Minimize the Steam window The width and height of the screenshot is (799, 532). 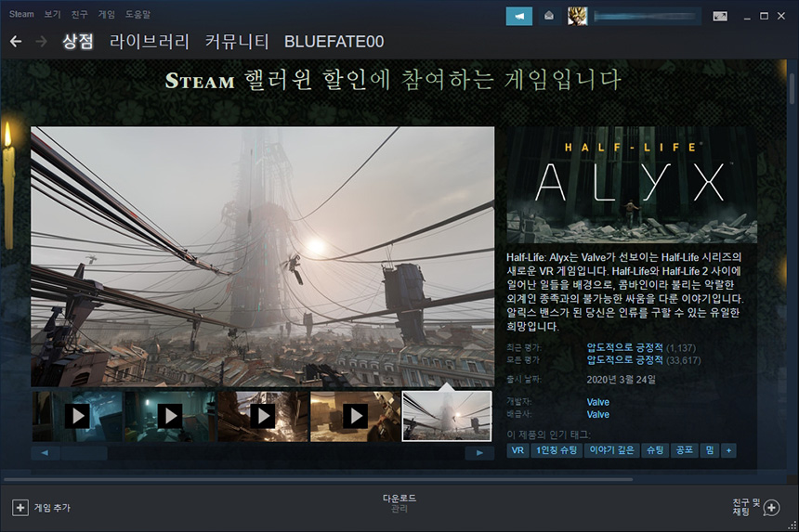[x=747, y=17]
